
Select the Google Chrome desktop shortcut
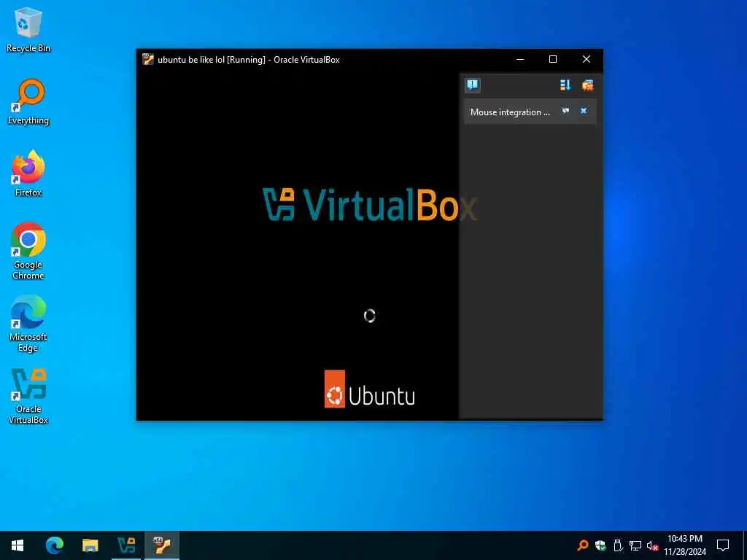(28, 251)
